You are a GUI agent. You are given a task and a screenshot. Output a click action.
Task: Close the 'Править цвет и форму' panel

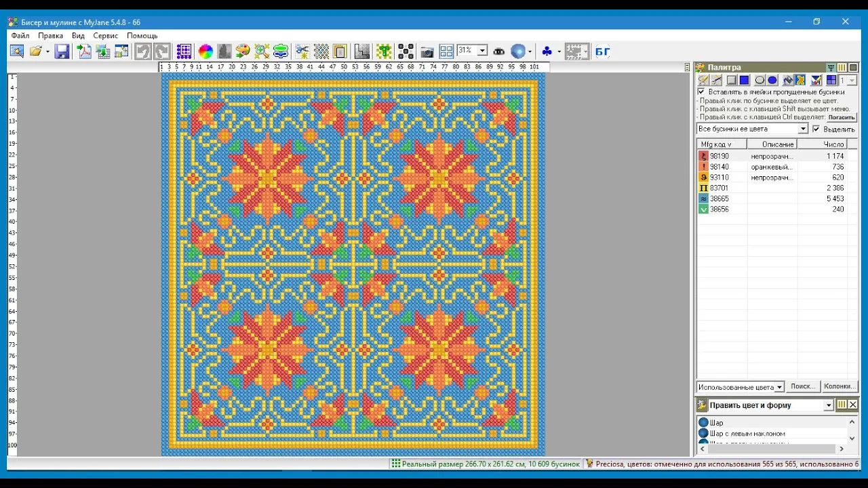click(x=853, y=405)
